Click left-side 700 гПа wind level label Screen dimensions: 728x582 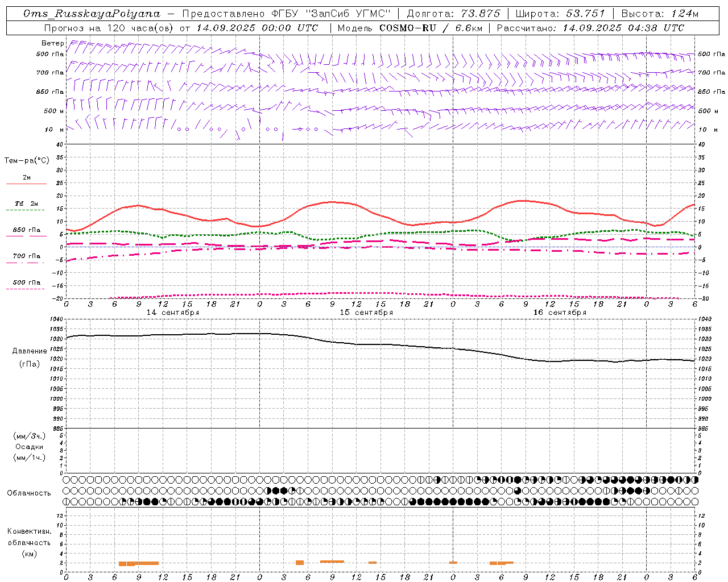click(50, 73)
